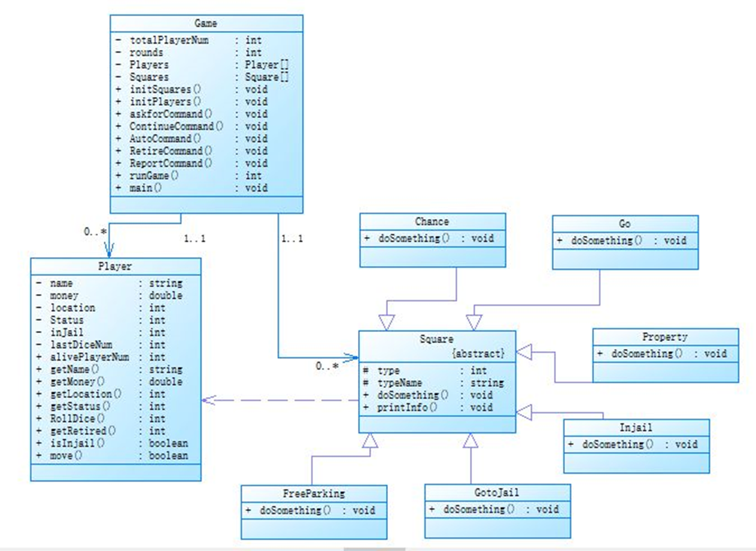Select the rounds attribute in Game

tap(146, 52)
